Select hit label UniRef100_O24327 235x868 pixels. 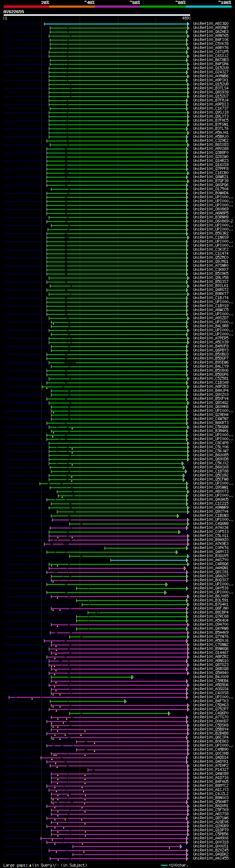coord(211,72)
